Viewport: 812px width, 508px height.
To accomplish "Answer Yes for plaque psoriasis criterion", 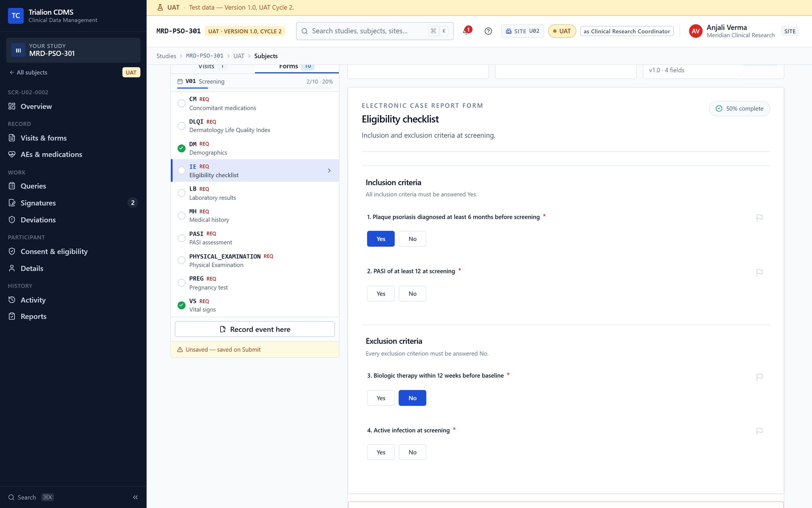I will point(381,239).
